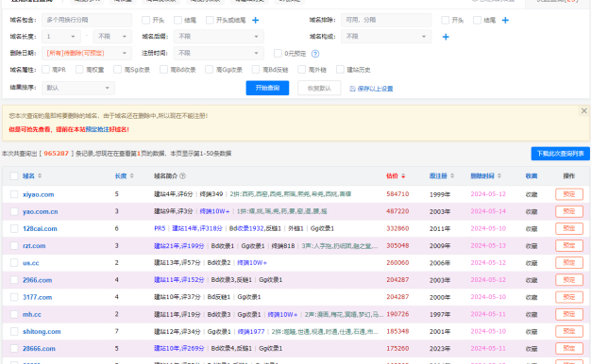The height and width of the screenshot is (364, 591).
Task: Click the 预定抢注 link in the notice
Action: click(97, 129)
